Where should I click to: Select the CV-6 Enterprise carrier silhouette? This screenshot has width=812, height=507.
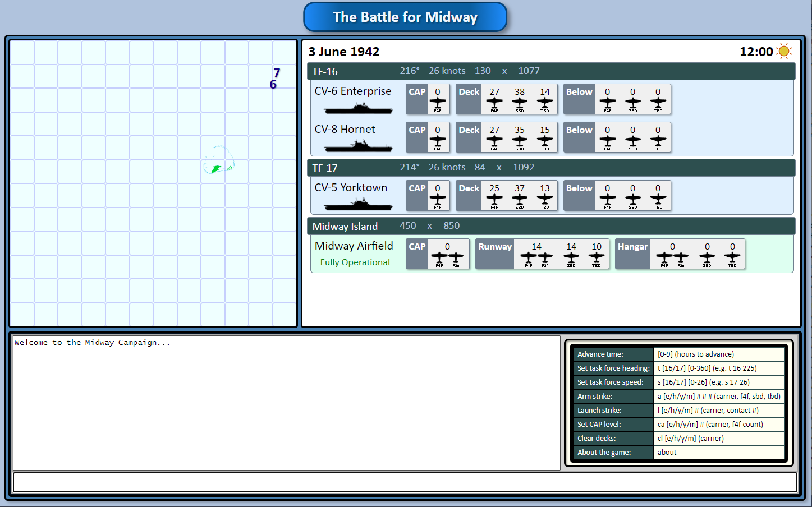coord(358,108)
